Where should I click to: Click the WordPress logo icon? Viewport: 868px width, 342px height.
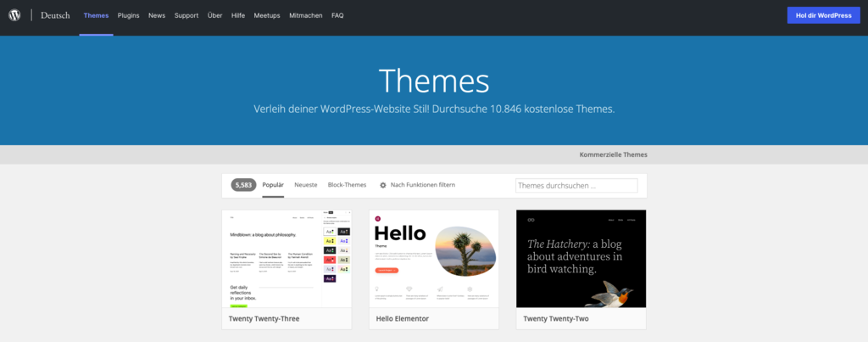(x=14, y=15)
